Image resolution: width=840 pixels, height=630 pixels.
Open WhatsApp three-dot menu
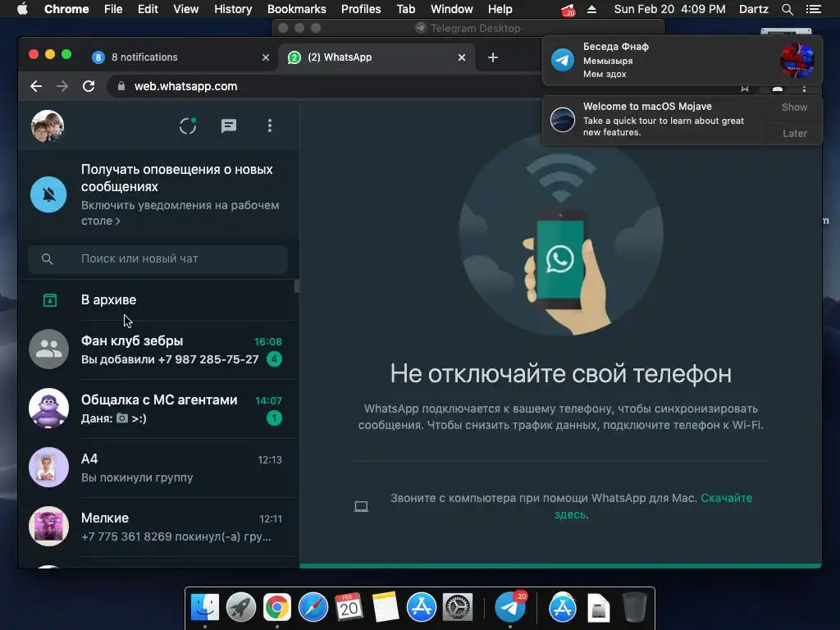269,126
